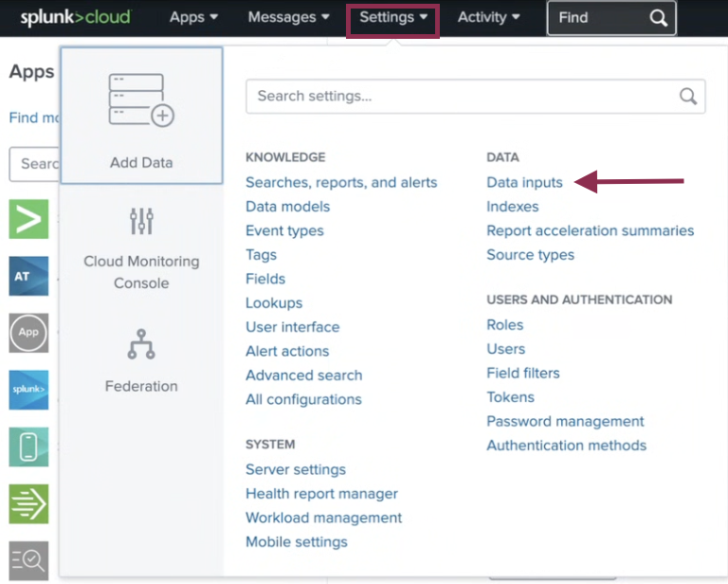Open Lookups settings
This screenshot has width=728, height=584.
click(274, 303)
